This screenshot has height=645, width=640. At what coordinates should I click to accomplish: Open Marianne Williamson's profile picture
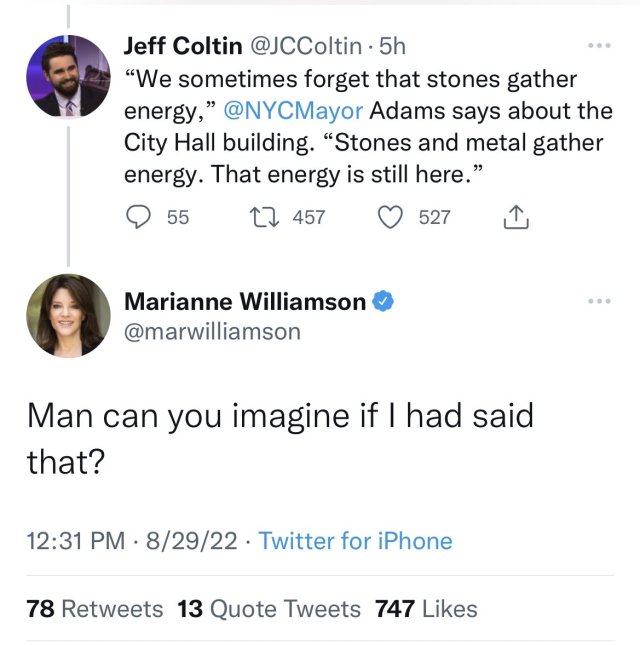[x=68, y=315]
